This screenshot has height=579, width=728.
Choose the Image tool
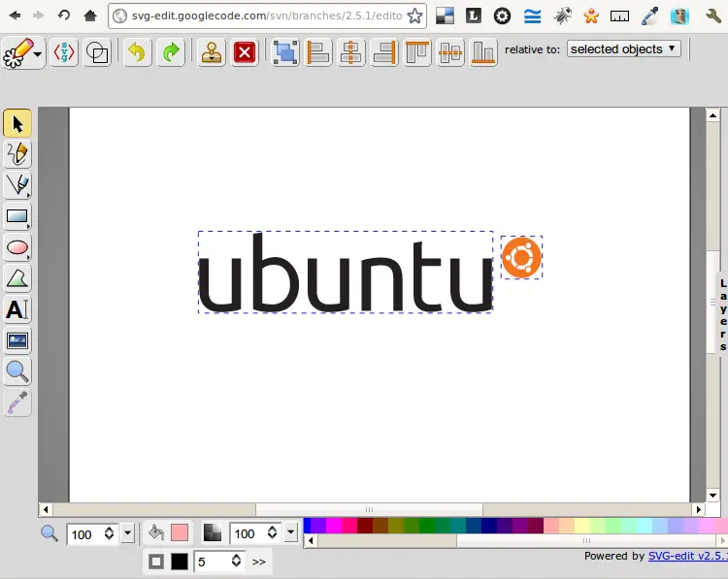17,340
